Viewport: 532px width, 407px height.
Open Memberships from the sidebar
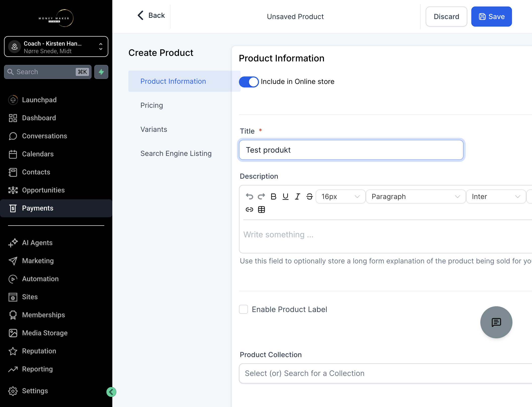[56, 315]
